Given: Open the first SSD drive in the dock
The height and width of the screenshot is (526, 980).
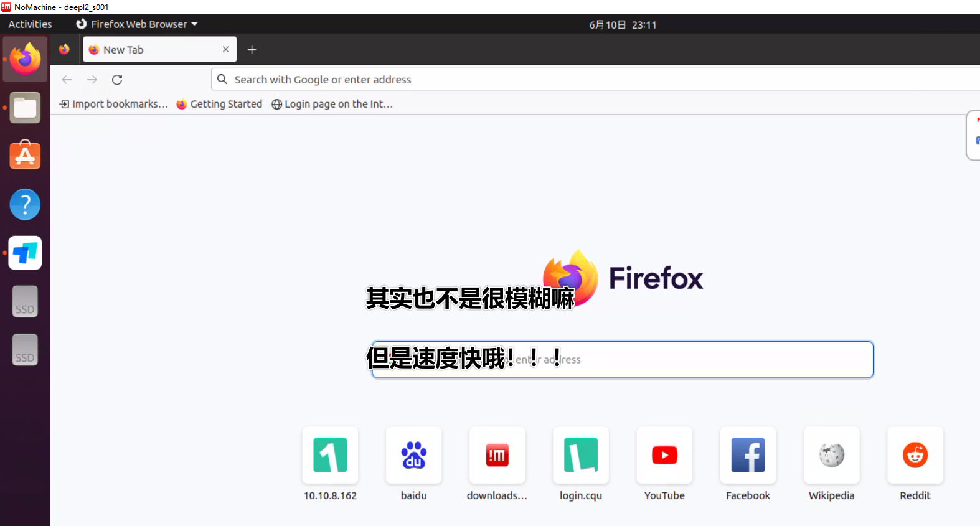Looking at the screenshot, I should click(25, 301).
